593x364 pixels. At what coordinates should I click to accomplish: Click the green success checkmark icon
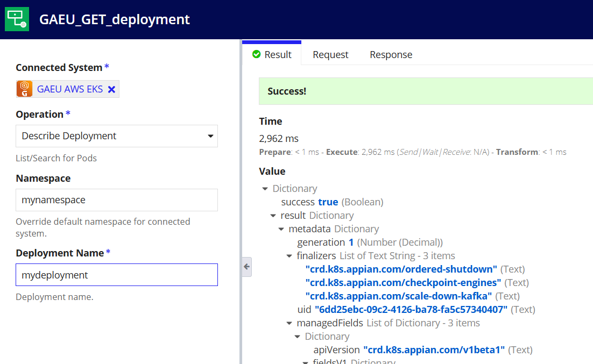(x=257, y=54)
